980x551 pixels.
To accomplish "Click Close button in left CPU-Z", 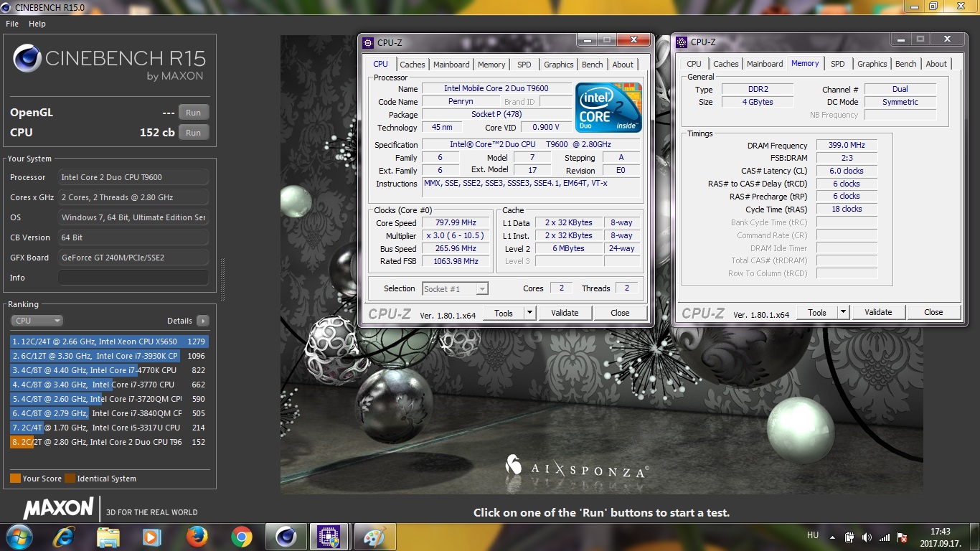I will (x=620, y=313).
